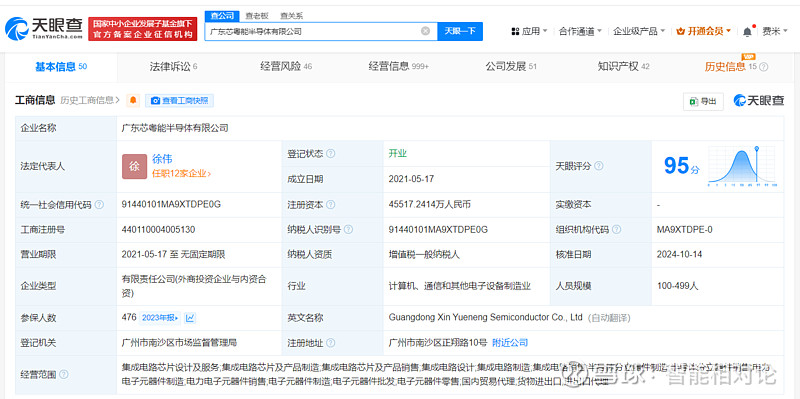Viewport: 800px width, 399px height.
Task: Click the 95分 score value
Action: [x=682, y=166]
